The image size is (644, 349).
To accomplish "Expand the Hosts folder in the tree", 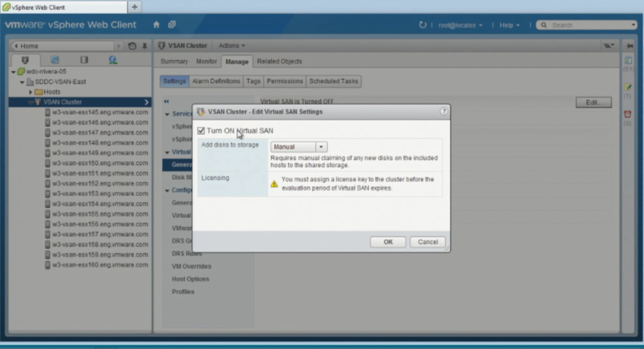I will click(29, 92).
